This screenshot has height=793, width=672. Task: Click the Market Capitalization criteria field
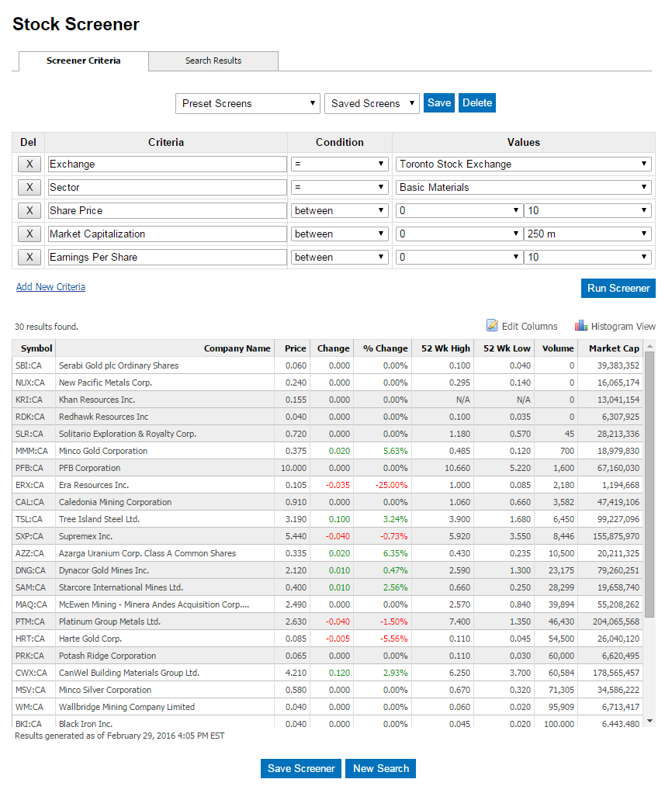point(167,234)
